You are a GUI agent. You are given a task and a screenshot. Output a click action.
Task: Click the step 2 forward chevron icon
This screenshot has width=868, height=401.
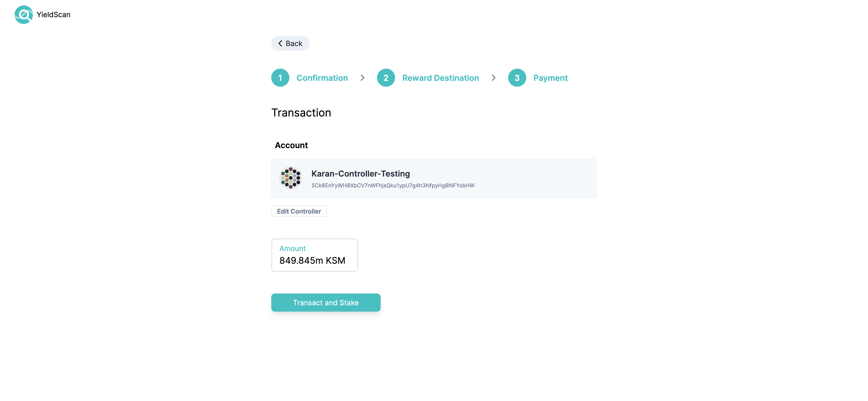[493, 77]
